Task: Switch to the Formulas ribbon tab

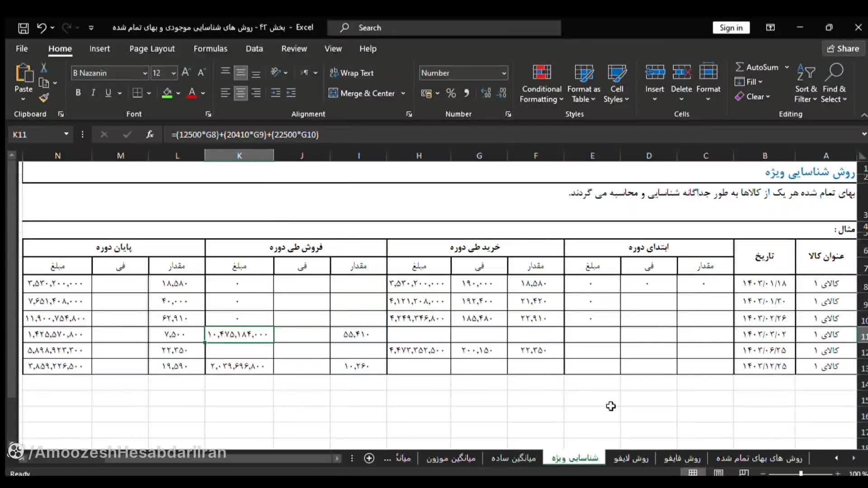Action: [211, 48]
